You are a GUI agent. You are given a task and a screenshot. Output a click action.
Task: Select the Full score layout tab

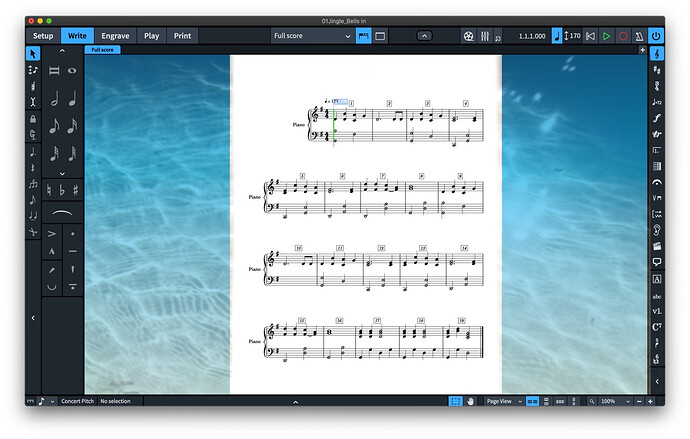[x=103, y=50]
